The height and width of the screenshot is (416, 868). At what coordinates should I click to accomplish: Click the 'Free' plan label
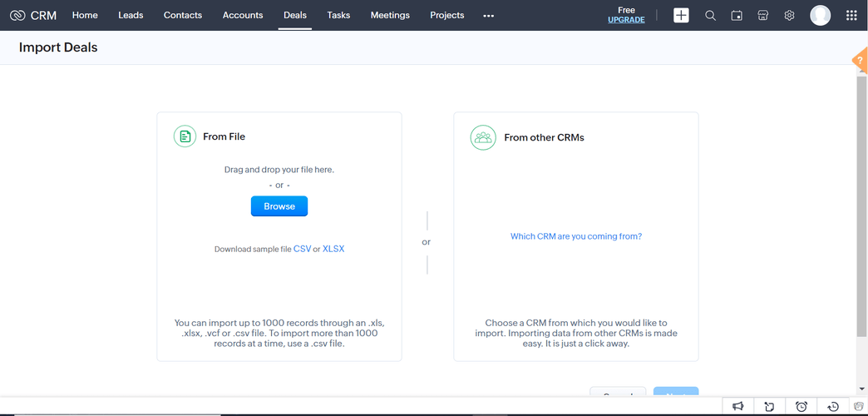coord(626,10)
